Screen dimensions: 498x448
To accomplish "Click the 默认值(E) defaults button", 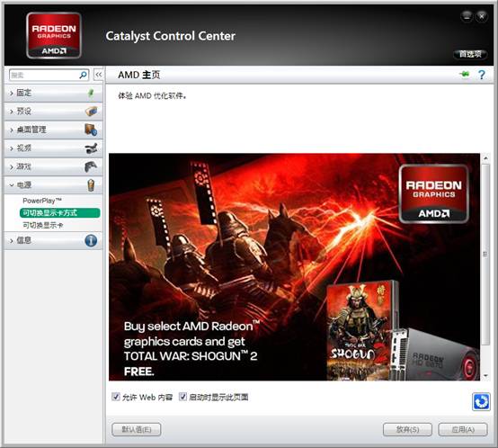I will 137,430.
